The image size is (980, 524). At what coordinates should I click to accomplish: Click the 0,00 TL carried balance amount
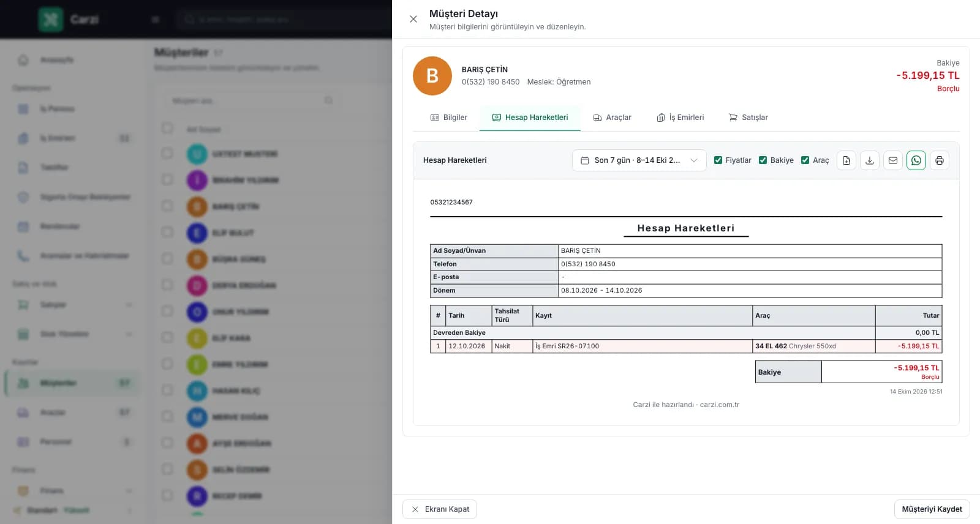(927, 333)
